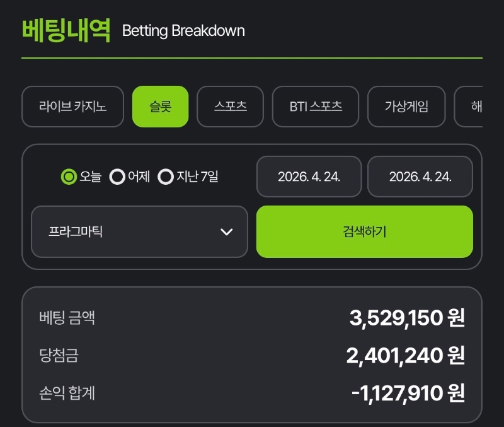Screen dimensions: 504x427
Task: Click the end date field
Action: coord(420,177)
